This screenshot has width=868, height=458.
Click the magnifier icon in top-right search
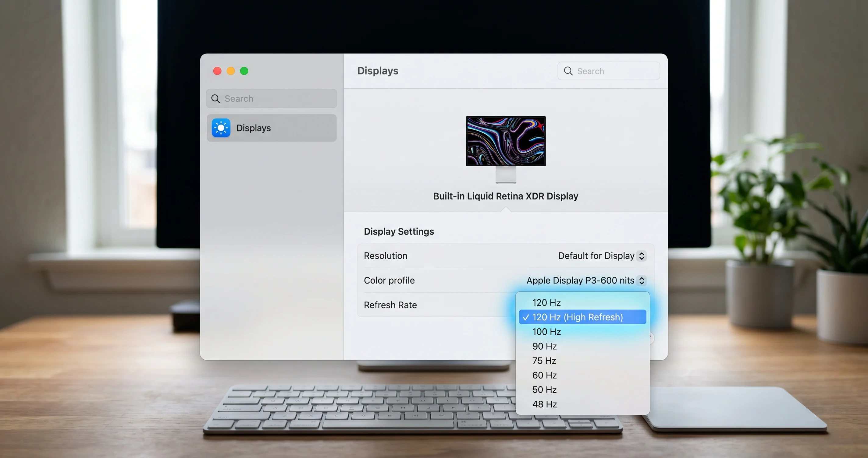click(568, 71)
